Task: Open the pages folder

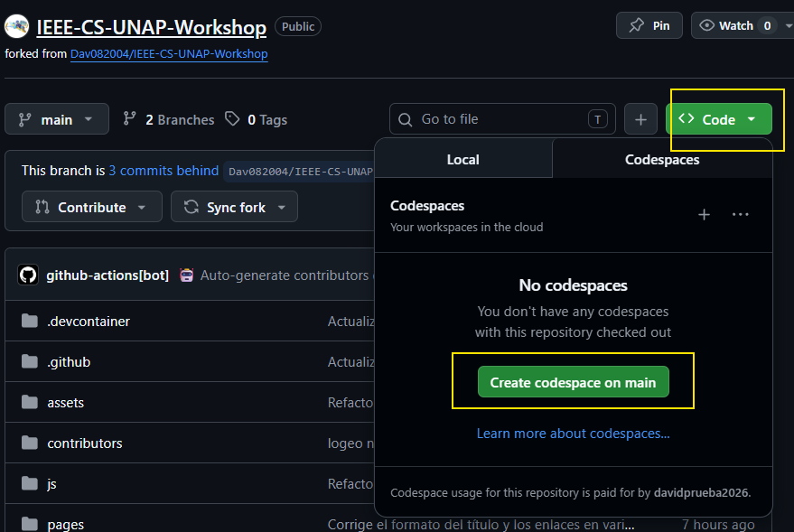Action: tap(65, 525)
